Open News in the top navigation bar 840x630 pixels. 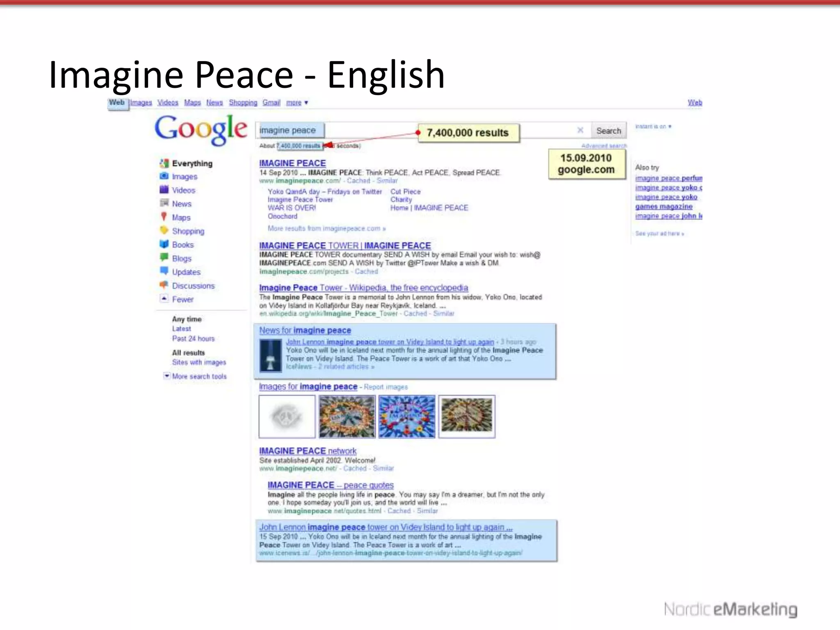point(215,103)
